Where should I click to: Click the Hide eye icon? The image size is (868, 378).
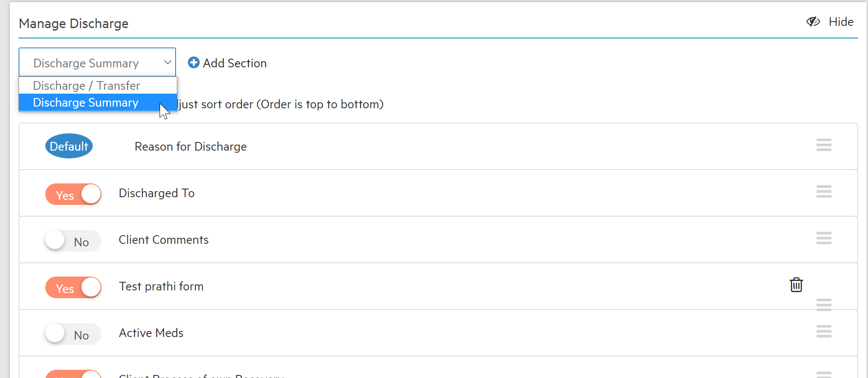[813, 22]
